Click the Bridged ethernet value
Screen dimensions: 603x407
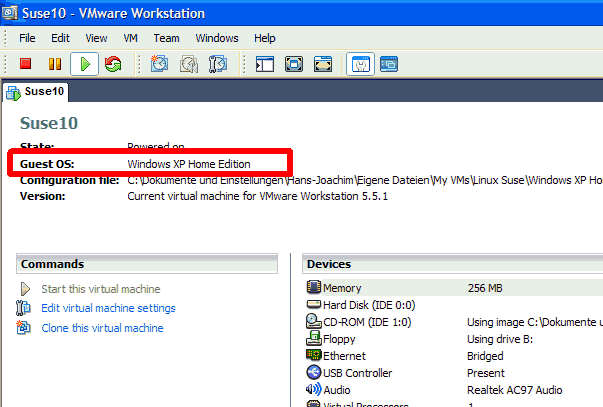tap(485, 356)
